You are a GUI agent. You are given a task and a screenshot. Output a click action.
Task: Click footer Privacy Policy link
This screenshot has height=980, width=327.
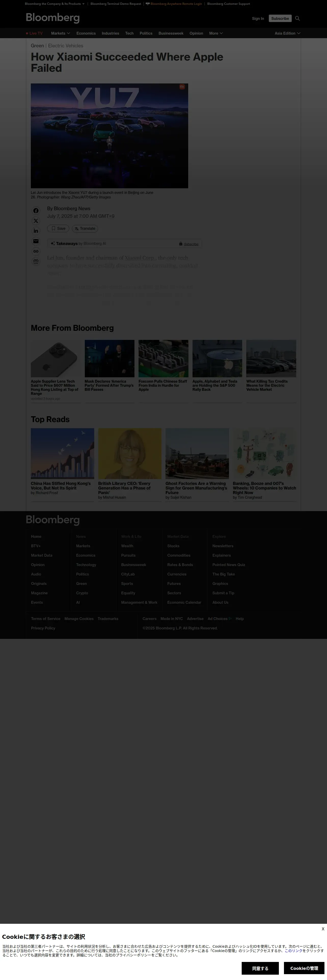43,628
